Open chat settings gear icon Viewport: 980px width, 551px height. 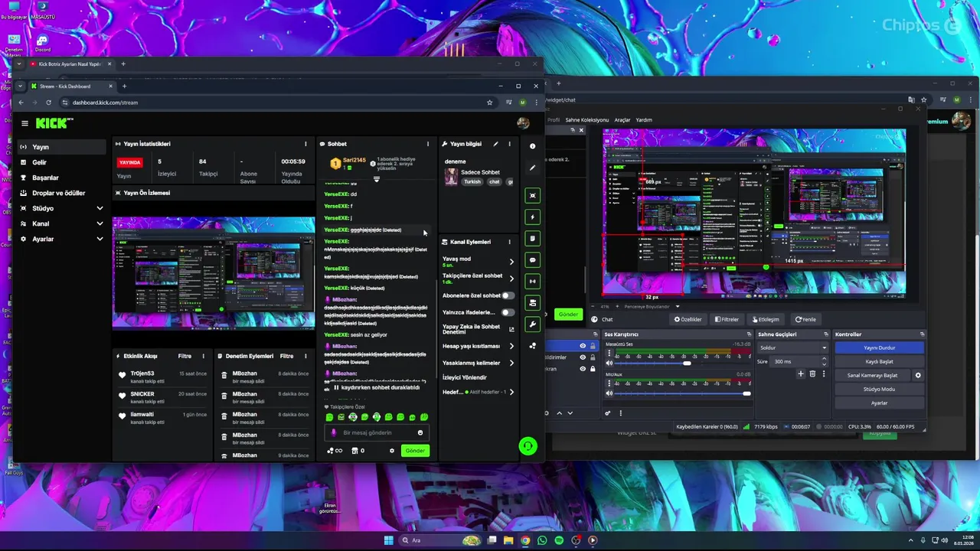pyautogui.click(x=392, y=451)
